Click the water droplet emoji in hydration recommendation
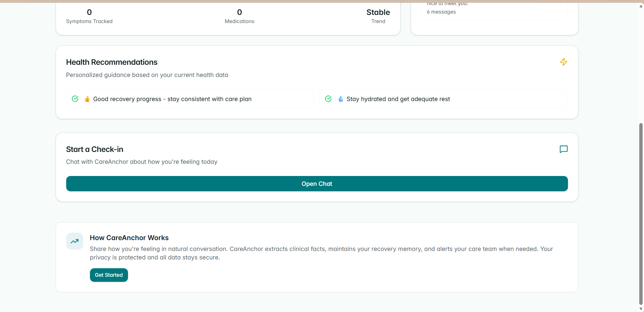Image resolution: width=644 pixels, height=312 pixels. click(341, 99)
